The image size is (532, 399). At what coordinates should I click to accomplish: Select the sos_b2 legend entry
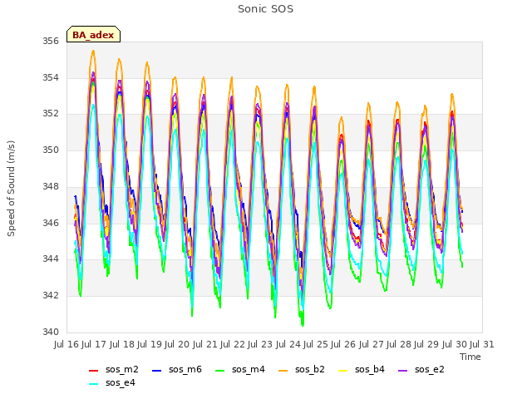[x=301, y=369]
